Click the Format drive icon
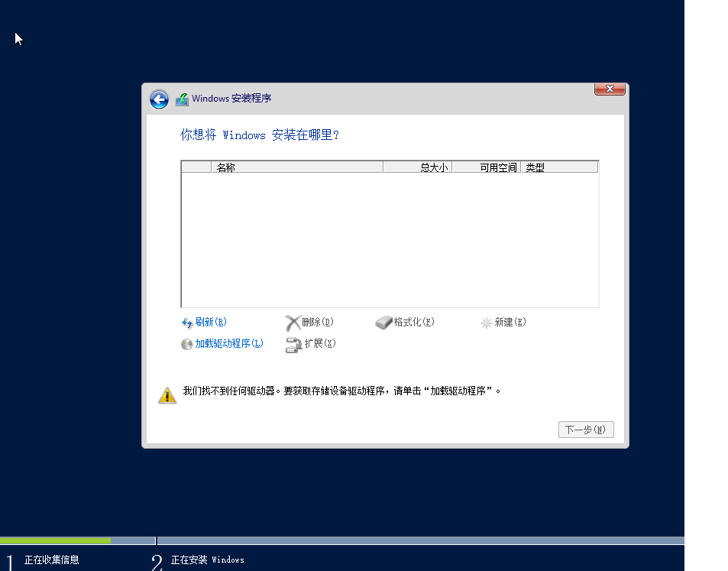This screenshot has height=571, width=728. pyautogui.click(x=383, y=323)
